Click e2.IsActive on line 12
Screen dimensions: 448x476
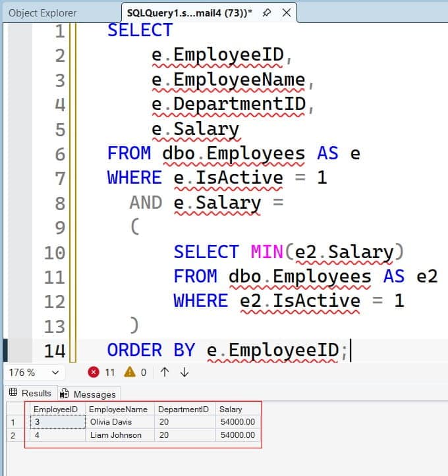300,301
